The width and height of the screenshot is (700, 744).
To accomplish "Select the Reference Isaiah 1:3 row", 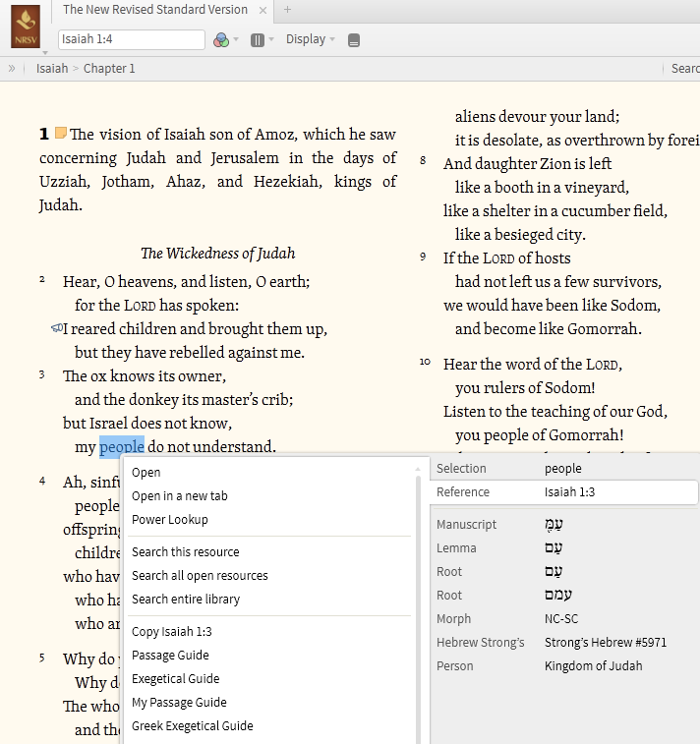I will coord(564,492).
